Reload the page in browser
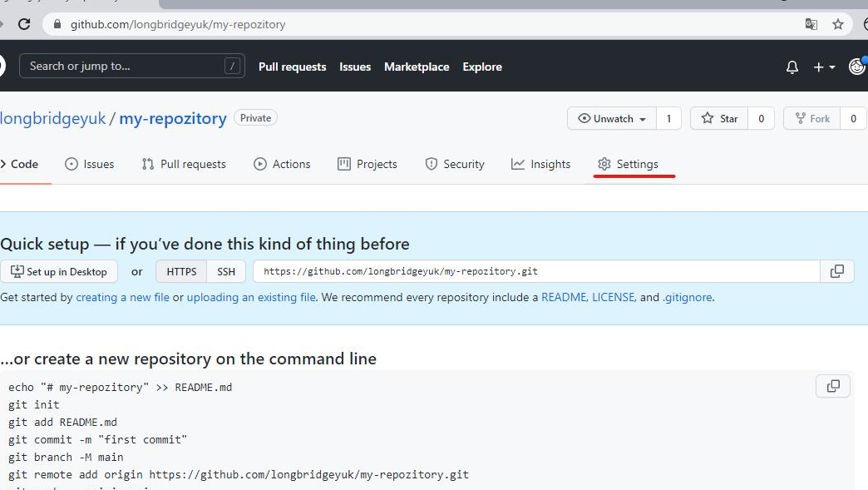This screenshot has height=490, width=868. tap(24, 24)
